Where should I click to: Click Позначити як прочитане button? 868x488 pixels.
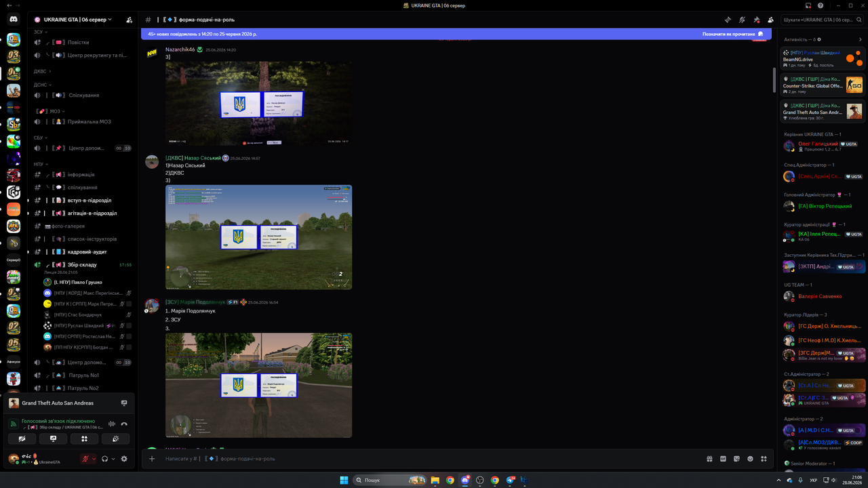click(732, 33)
